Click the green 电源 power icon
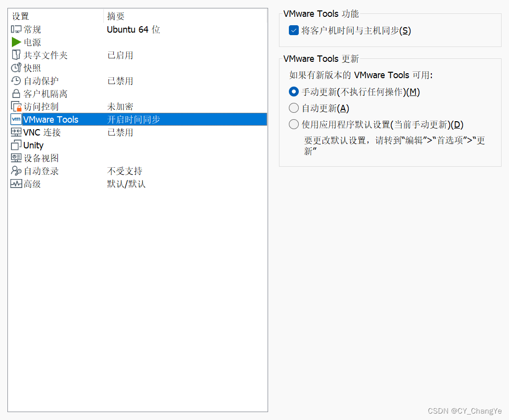 click(16, 42)
